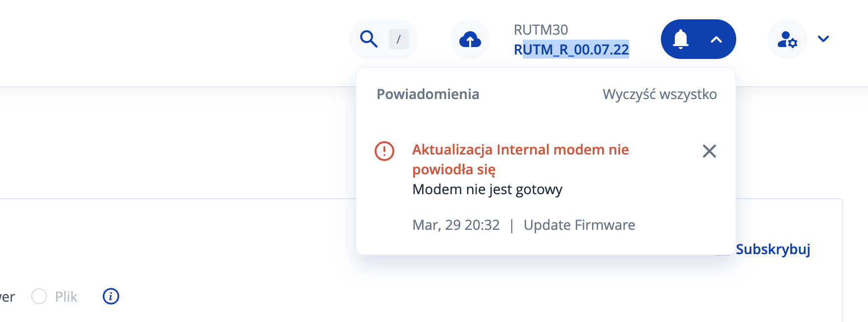Click the Subskrybuj link
Viewport: 868px width, 322px height.
(x=772, y=249)
